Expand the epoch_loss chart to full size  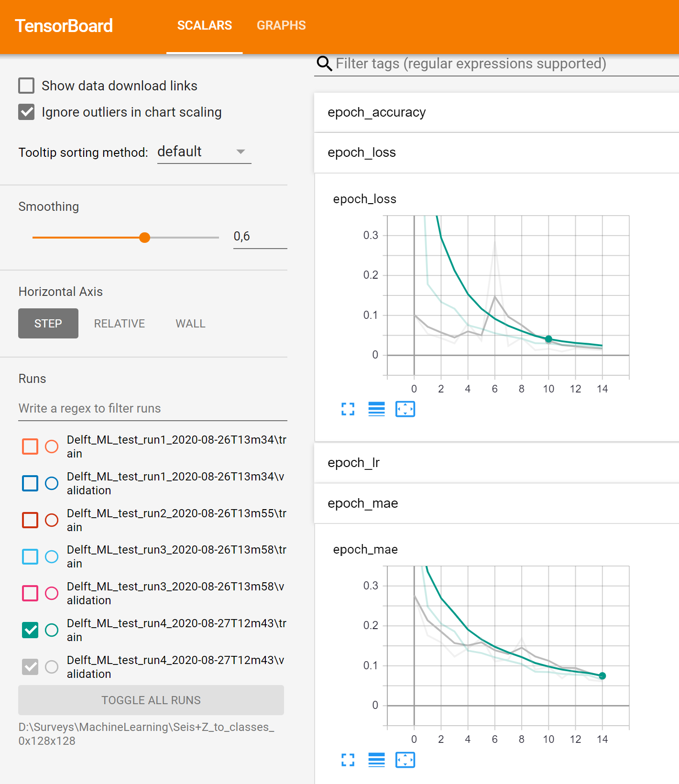(x=348, y=409)
